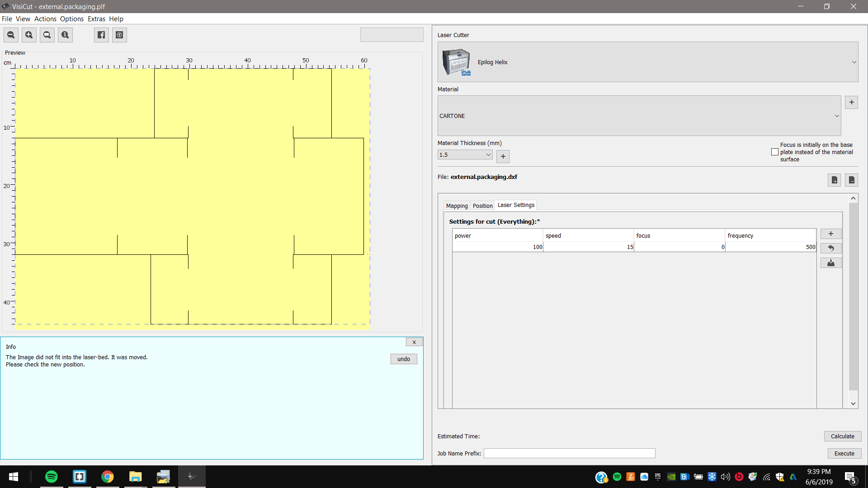Open the Extras menu
868x488 pixels.
point(96,19)
